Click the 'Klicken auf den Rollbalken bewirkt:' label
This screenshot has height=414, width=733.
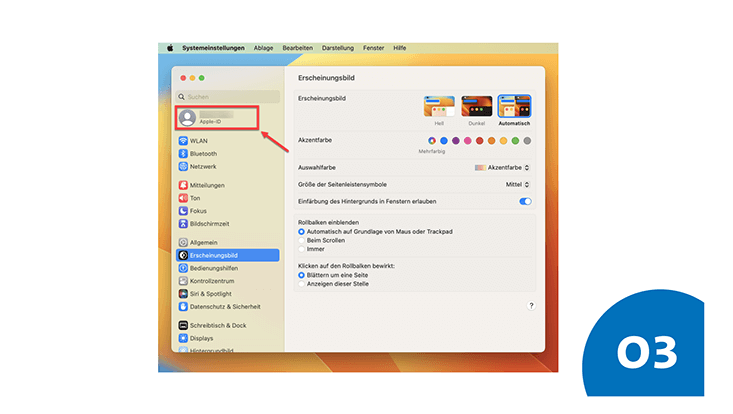[346, 266]
